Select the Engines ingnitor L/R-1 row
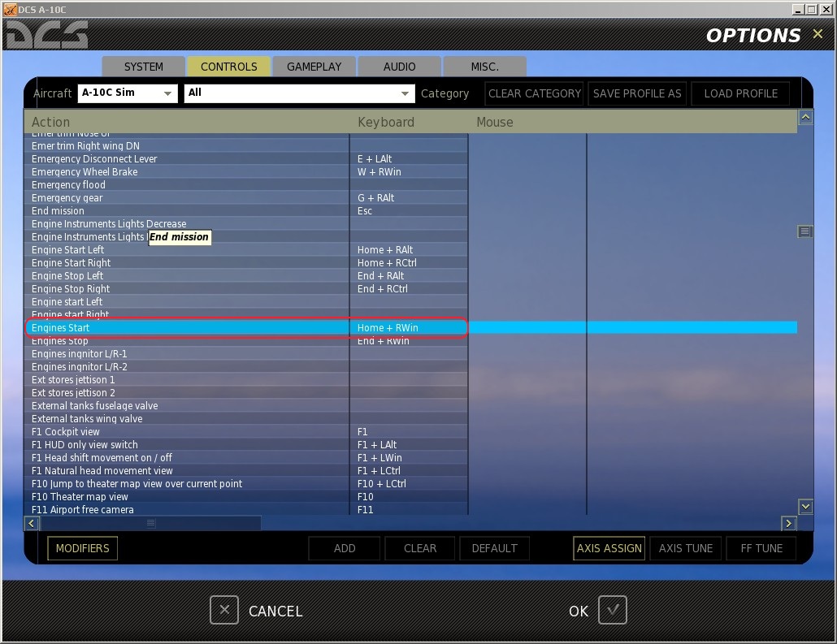The height and width of the screenshot is (644, 837). coord(246,354)
